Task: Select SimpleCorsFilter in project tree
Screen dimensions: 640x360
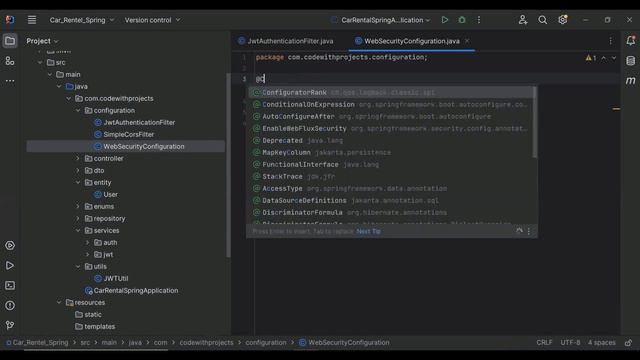Action: click(x=128, y=134)
